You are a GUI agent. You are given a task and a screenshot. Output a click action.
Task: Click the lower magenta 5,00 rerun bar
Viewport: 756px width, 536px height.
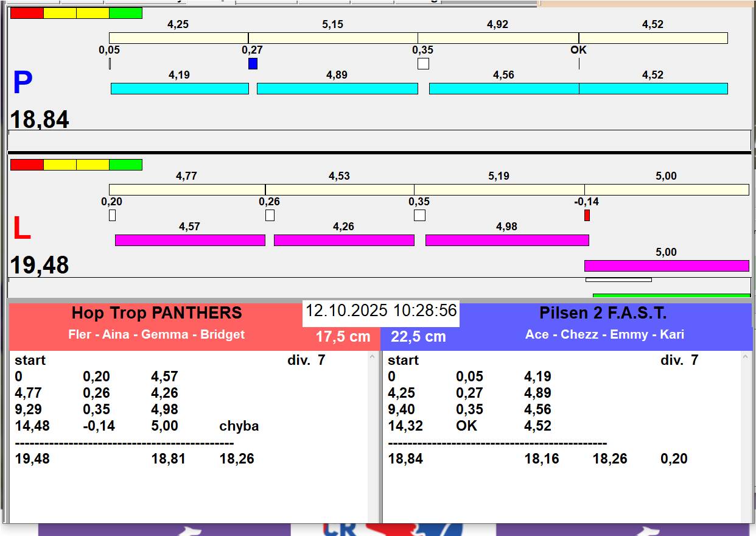666,266
